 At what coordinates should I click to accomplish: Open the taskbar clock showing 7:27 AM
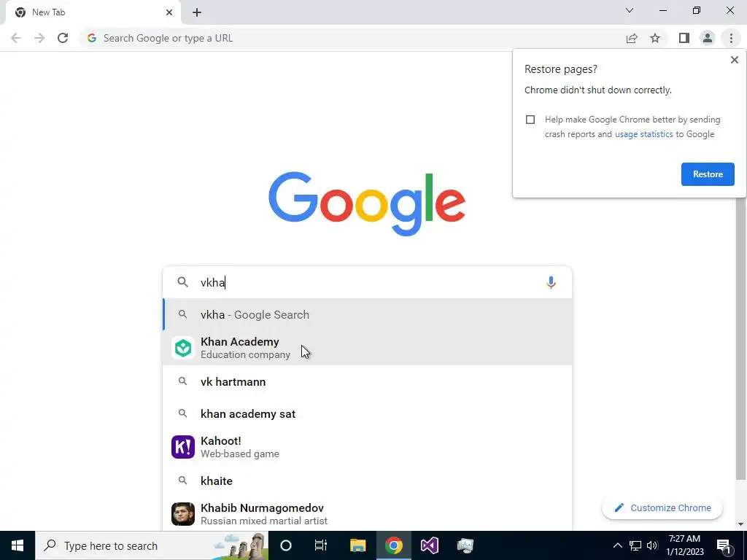(x=684, y=545)
